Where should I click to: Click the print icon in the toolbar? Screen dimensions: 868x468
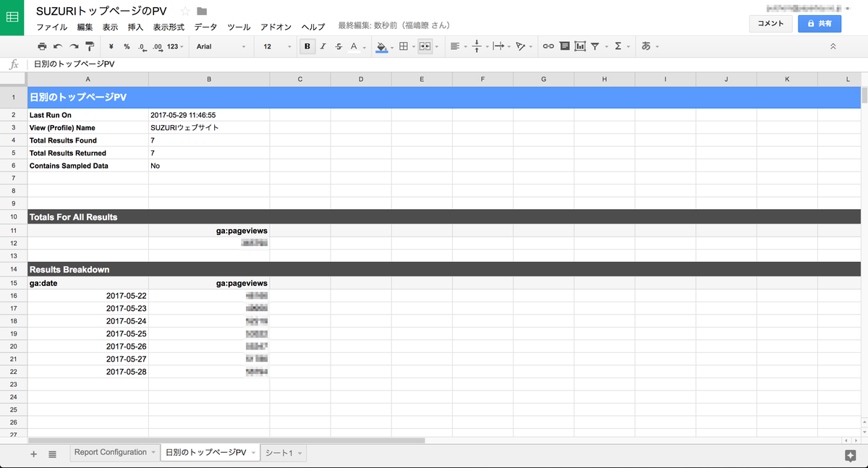[x=42, y=46]
